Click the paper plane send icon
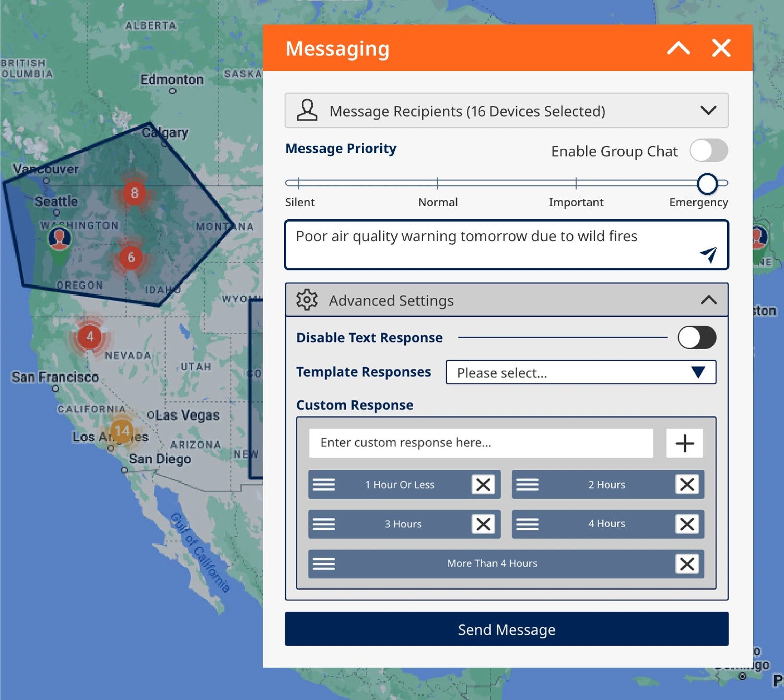 tap(708, 254)
